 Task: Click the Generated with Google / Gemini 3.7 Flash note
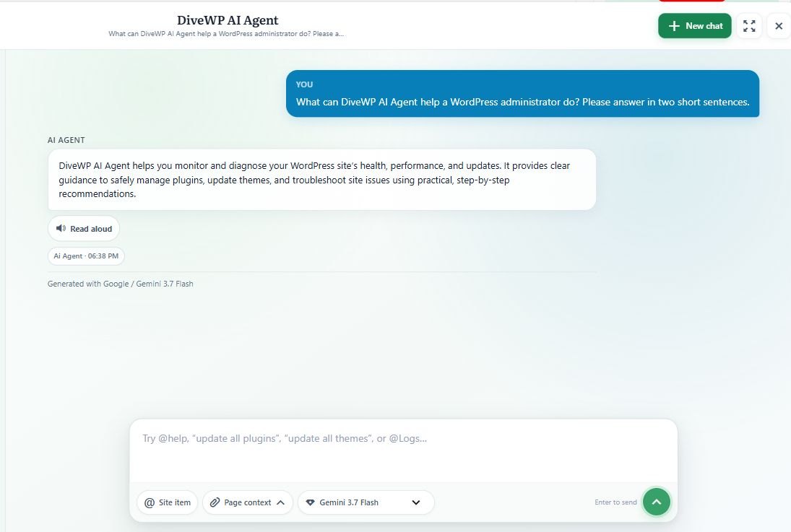(x=120, y=284)
